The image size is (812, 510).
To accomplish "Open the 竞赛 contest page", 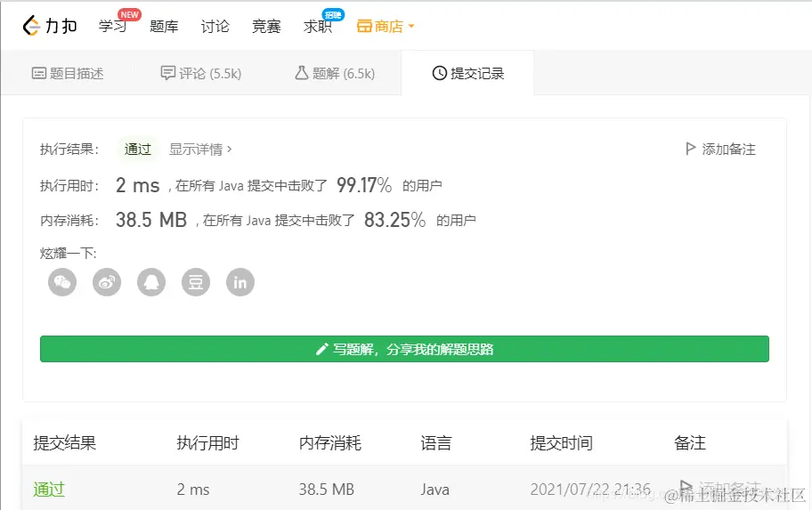I will 266,26.
